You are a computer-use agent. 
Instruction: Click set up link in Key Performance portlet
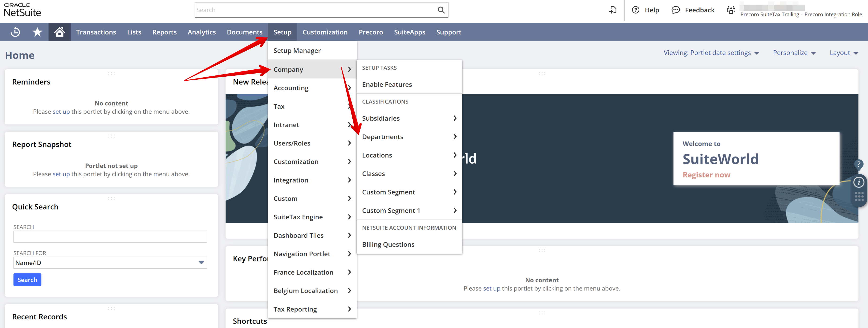(x=492, y=288)
